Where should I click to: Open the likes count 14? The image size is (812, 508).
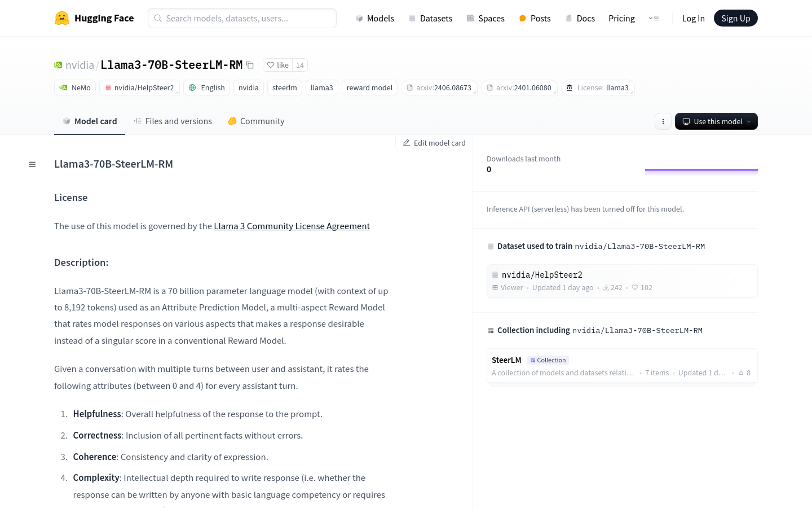300,65
